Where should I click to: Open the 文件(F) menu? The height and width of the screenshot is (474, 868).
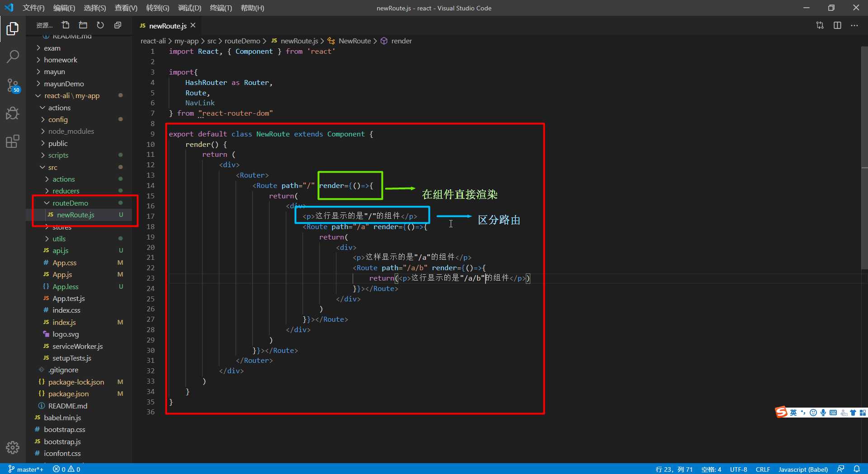coord(33,8)
